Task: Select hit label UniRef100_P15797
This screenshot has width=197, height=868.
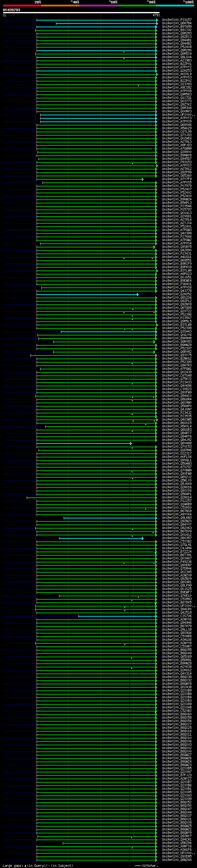Action: tap(176, 210)
